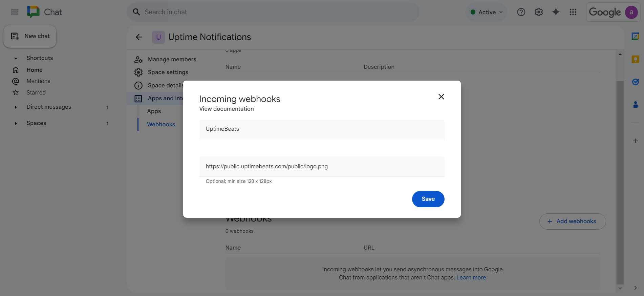Open the Google apps grid
644x296 pixels.
573,12
